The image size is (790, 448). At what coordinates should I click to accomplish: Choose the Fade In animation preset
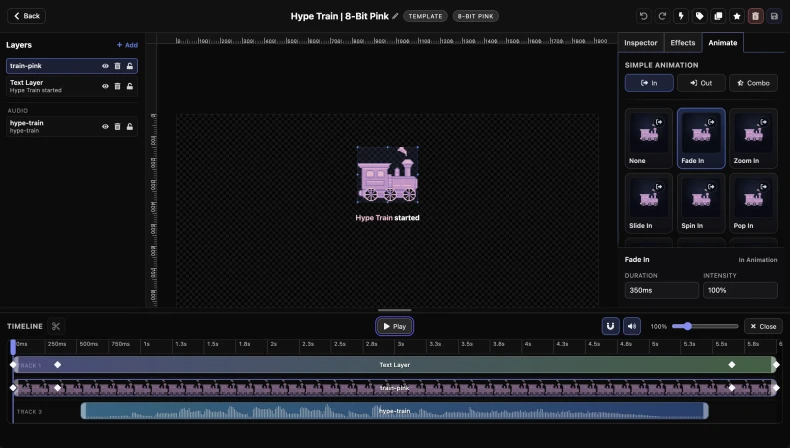pos(701,138)
